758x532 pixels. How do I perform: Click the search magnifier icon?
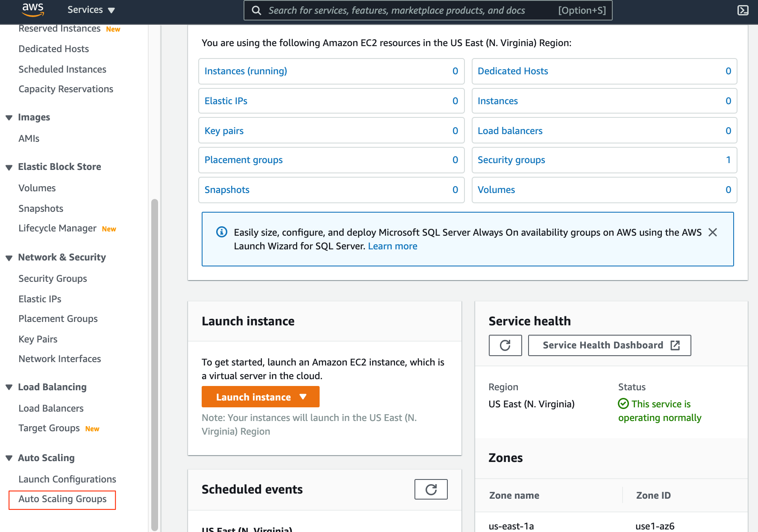pyautogui.click(x=256, y=10)
